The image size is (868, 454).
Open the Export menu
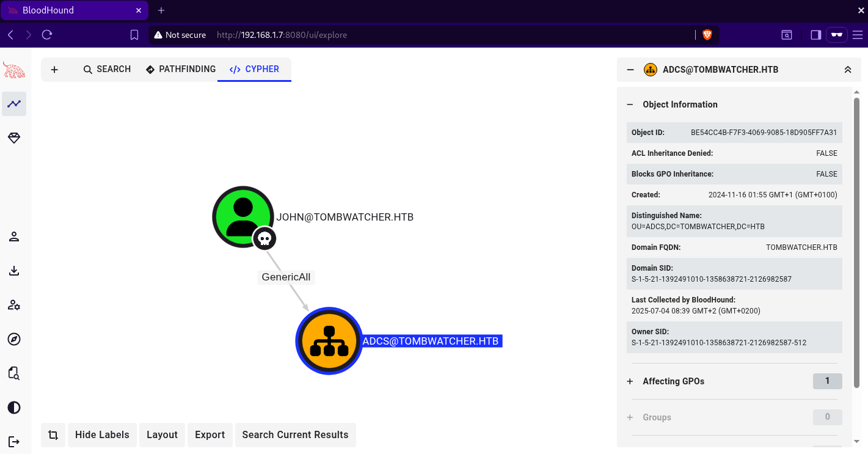click(210, 435)
